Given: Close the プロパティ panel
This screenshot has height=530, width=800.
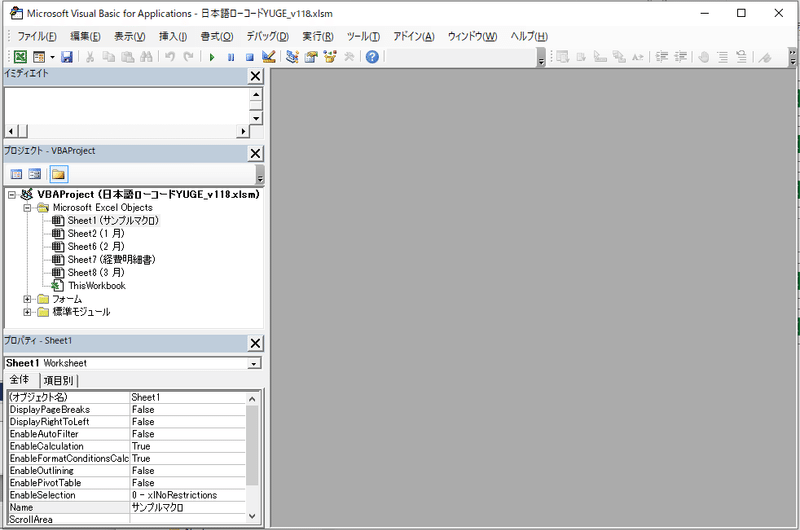Looking at the screenshot, I should [x=255, y=343].
